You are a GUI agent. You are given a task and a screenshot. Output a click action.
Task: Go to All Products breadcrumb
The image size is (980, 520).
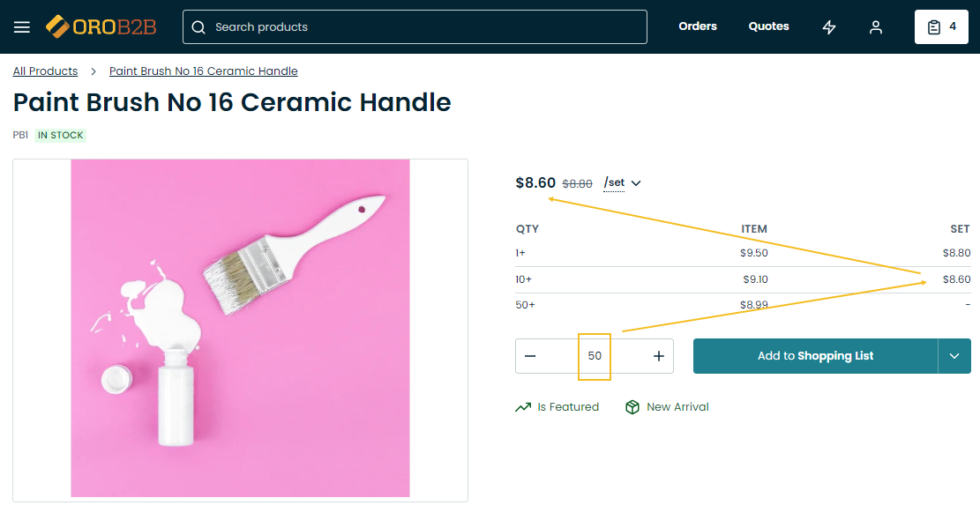[45, 71]
